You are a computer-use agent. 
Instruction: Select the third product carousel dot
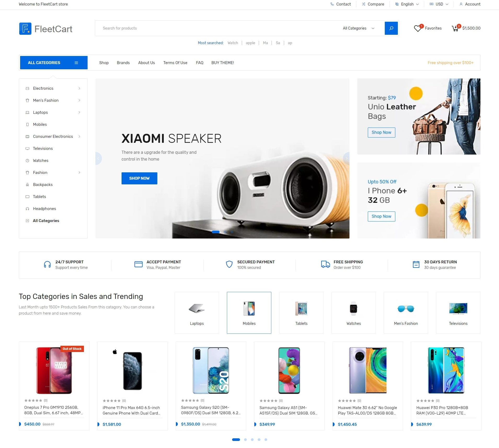[252, 440]
